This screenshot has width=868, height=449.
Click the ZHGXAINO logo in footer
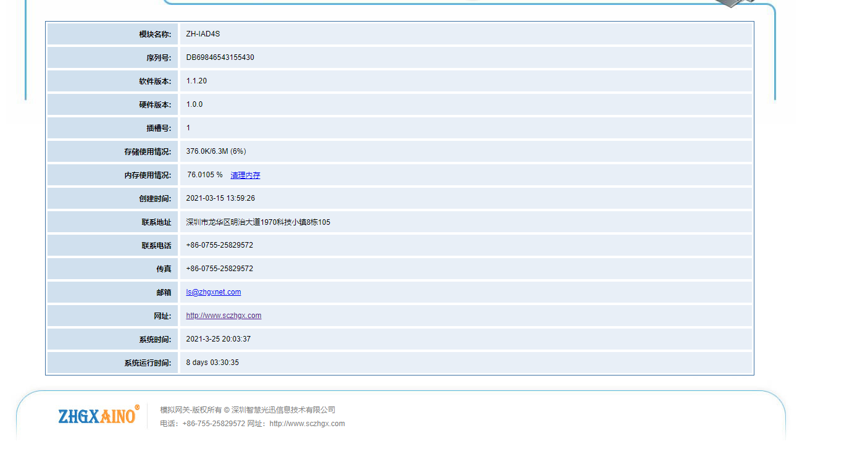(x=98, y=416)
